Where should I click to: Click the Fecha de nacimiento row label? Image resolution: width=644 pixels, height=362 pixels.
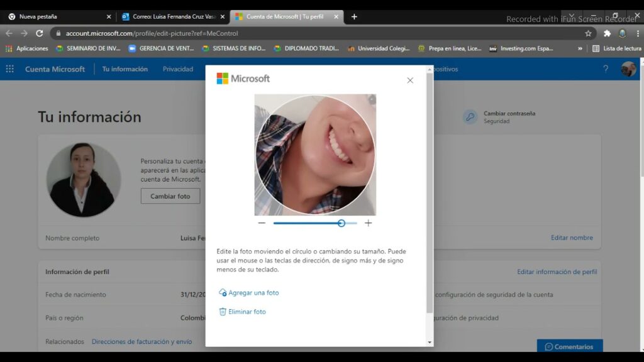[x=75, y=295]
